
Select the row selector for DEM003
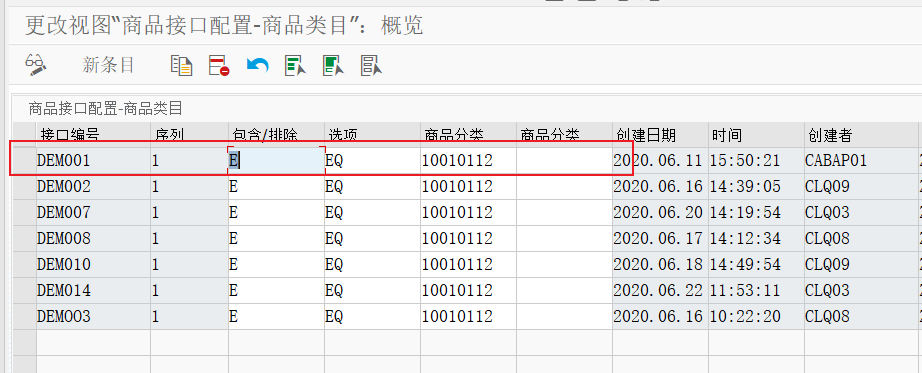click(25, 316)
